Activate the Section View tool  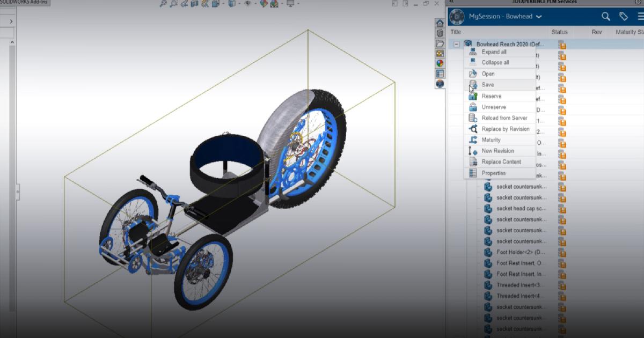(194, 3)
